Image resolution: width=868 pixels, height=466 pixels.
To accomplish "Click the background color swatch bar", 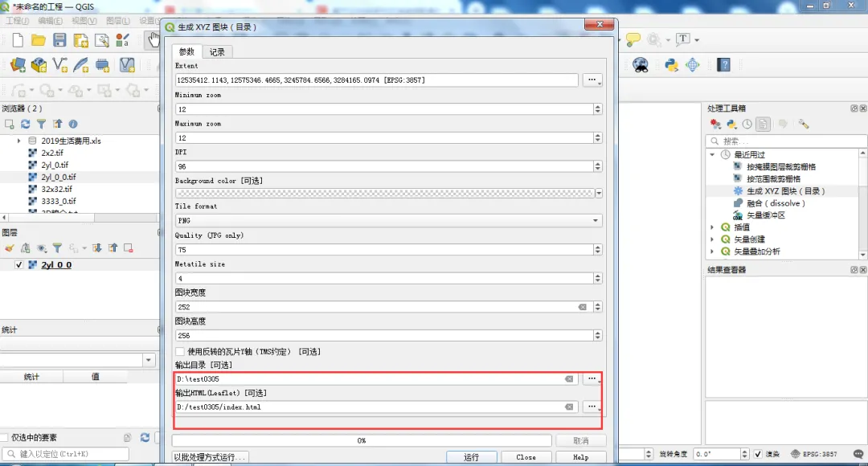I will pos(385,193).
